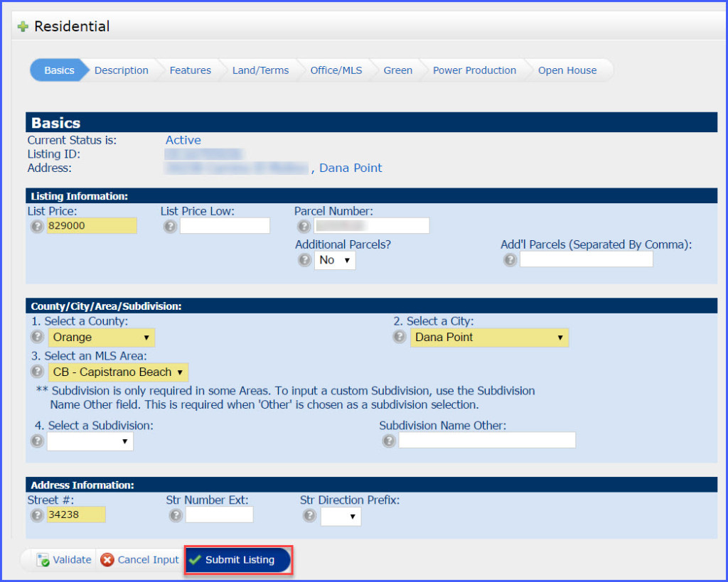Open help for the Additional Parcels dropdown
Viewport: 728px width, 582px height.
pyautogui.click(x=304, y=260)
